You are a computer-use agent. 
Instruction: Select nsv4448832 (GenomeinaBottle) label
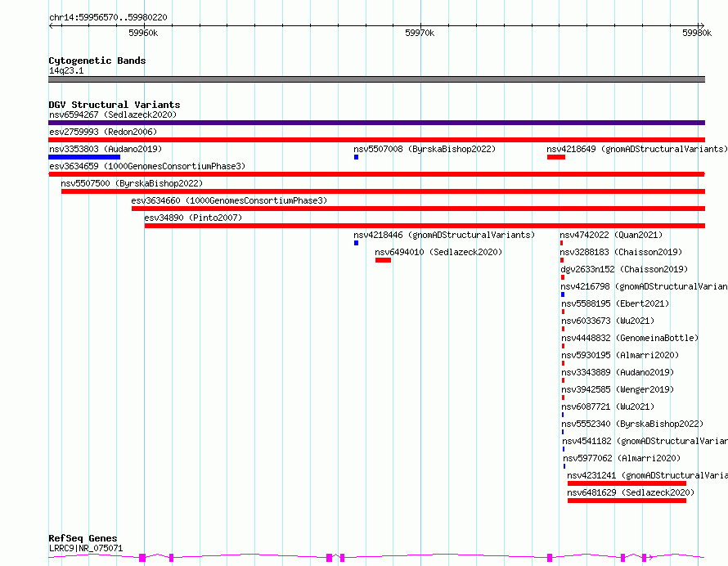(x=630, y=338)
